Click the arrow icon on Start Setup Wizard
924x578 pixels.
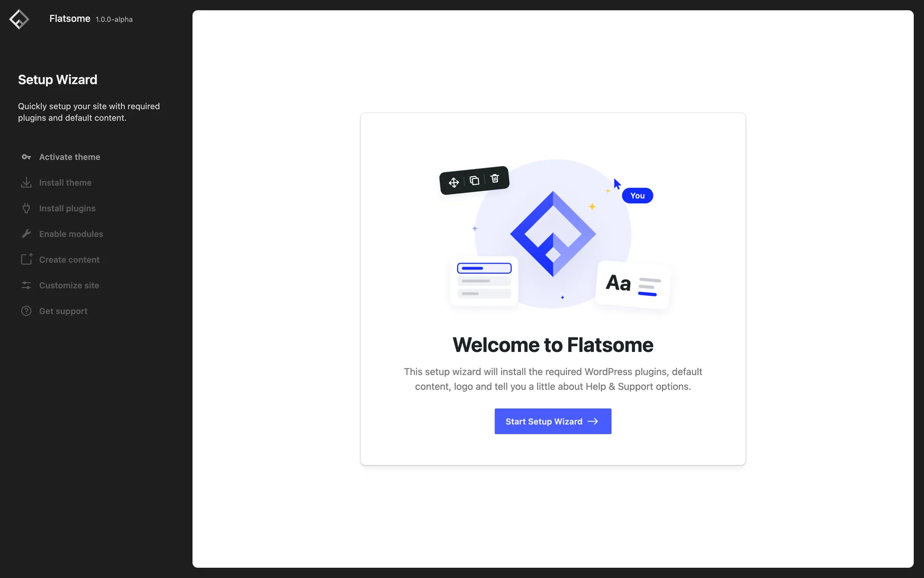click(x=593, y=421)
